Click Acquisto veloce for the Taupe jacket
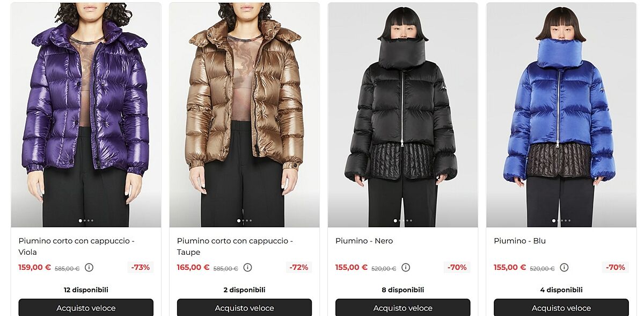 coord(244,308)
